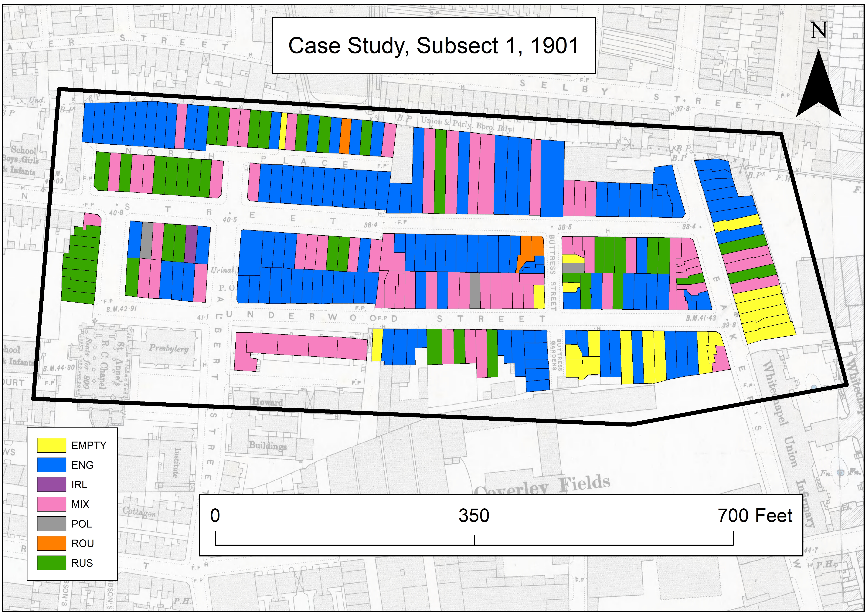Image resolution: width=868 pixels, height=614 pixels.
Task: Click the pink MIX legend swatch
Action: pos(52,504)
